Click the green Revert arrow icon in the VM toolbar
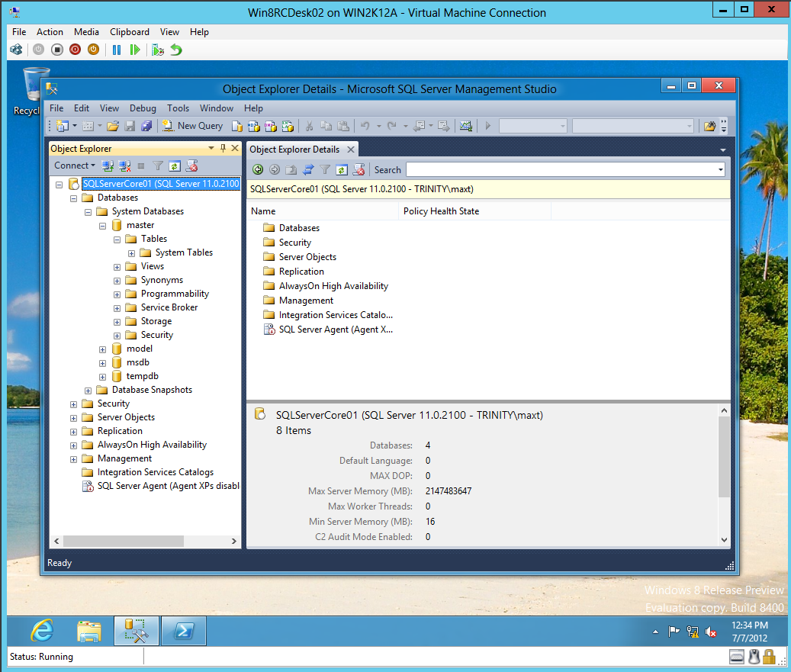The width and height of the screenshot is (791, 672). click(x=176, y=50)
